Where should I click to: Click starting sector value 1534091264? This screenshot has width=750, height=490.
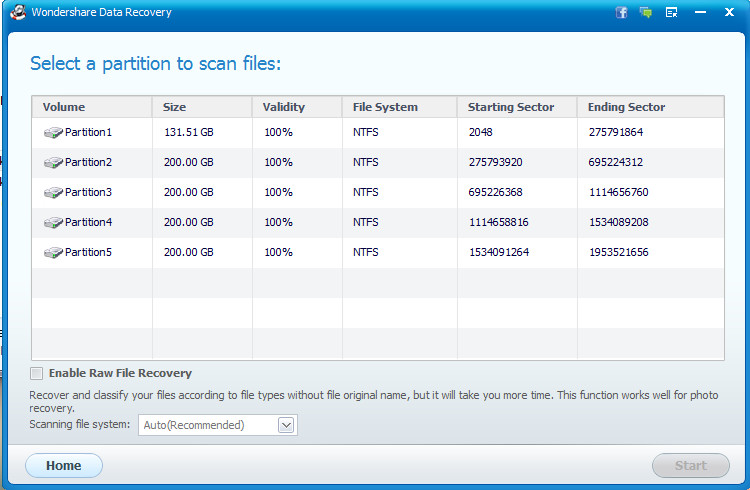tap(499, 252)
